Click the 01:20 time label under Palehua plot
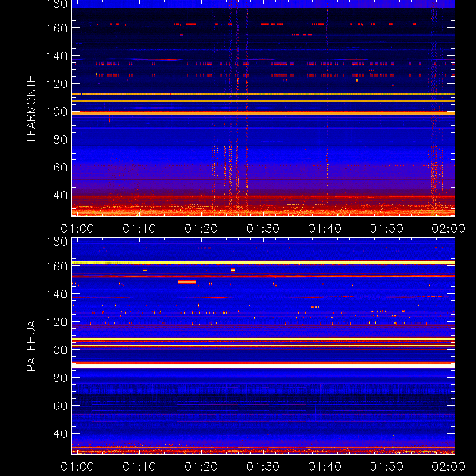This screenshot has width=476, height=476. coord(201,466)
